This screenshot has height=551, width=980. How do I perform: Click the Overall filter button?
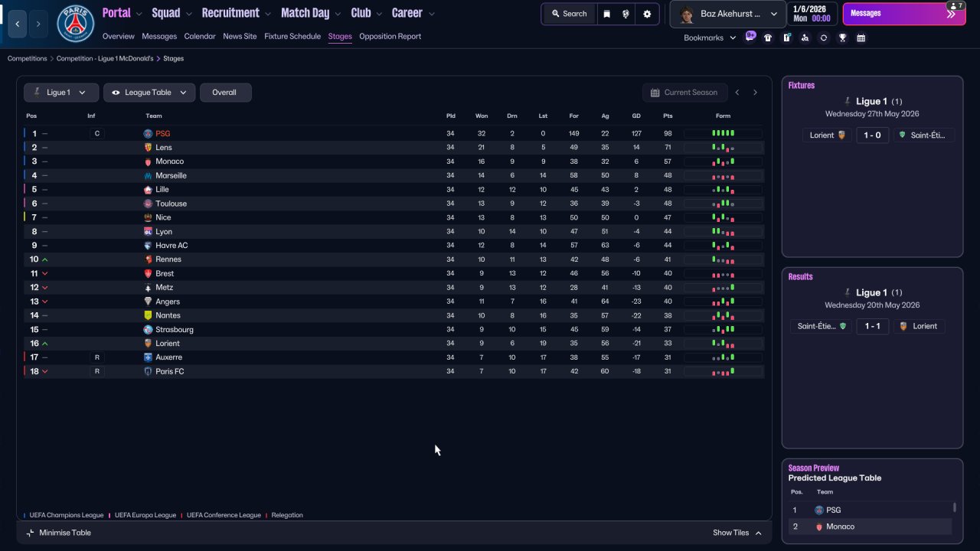[x=225, y=93]
